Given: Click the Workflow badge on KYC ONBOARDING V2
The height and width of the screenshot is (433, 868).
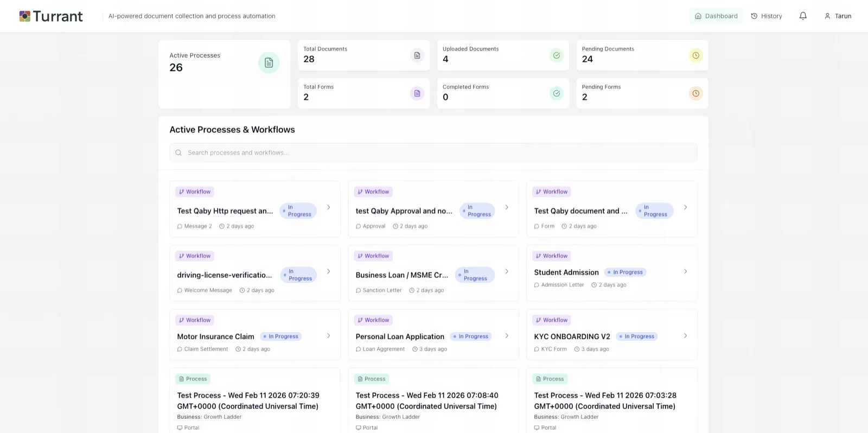Looking at the screenshot, I should pyautogui.click(x=552, y=320).
